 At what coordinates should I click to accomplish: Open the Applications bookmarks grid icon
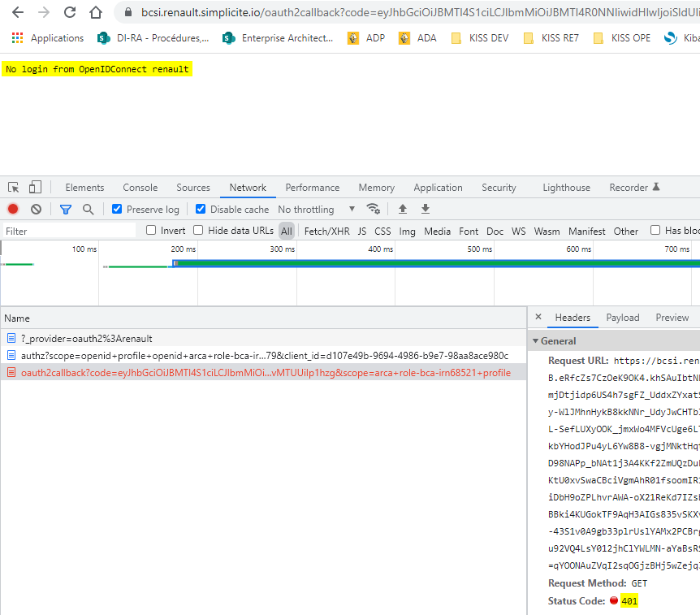coord(17,38)
